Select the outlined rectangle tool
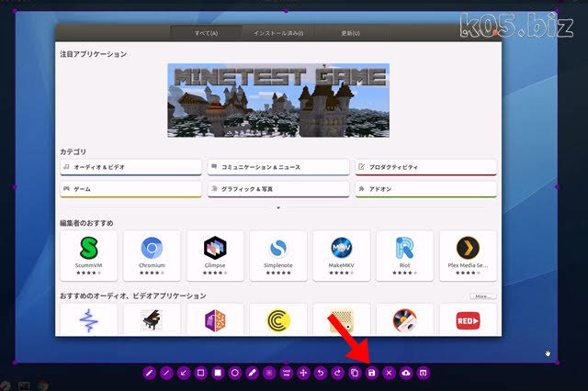This screenshot has height=391, width=588. tap(200, 373)
